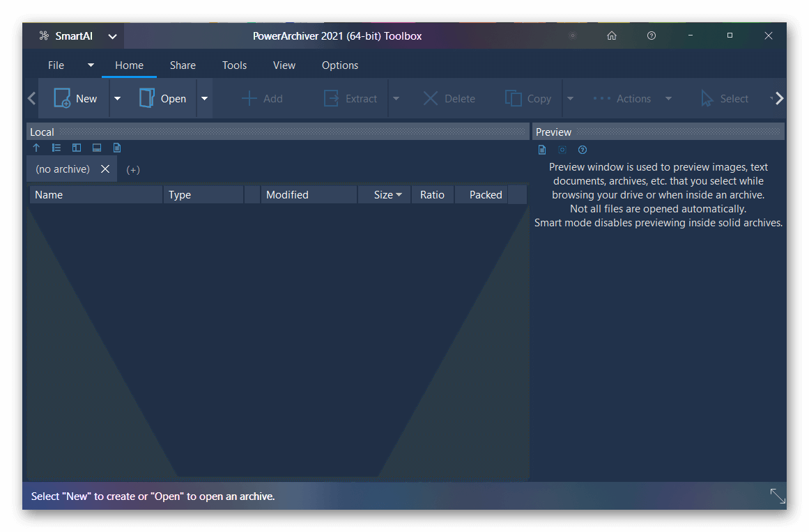
Task: Expand the Copy dropdown arrow
Action: point(570,98)
